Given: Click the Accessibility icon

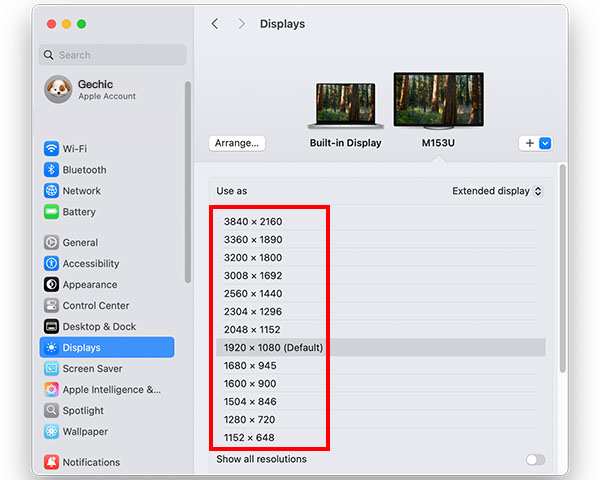Looking at the screenshot, I should 51,263.
